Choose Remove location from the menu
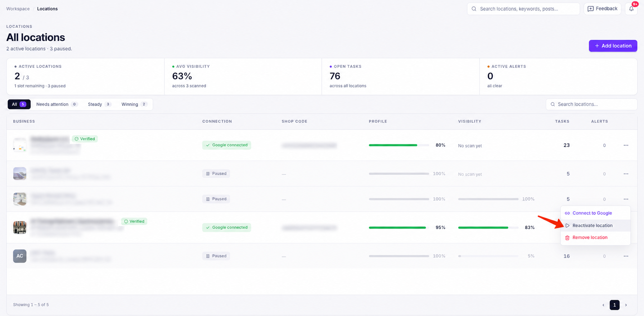The height and width of the screenshot is (316, 644). click(595, 238)
